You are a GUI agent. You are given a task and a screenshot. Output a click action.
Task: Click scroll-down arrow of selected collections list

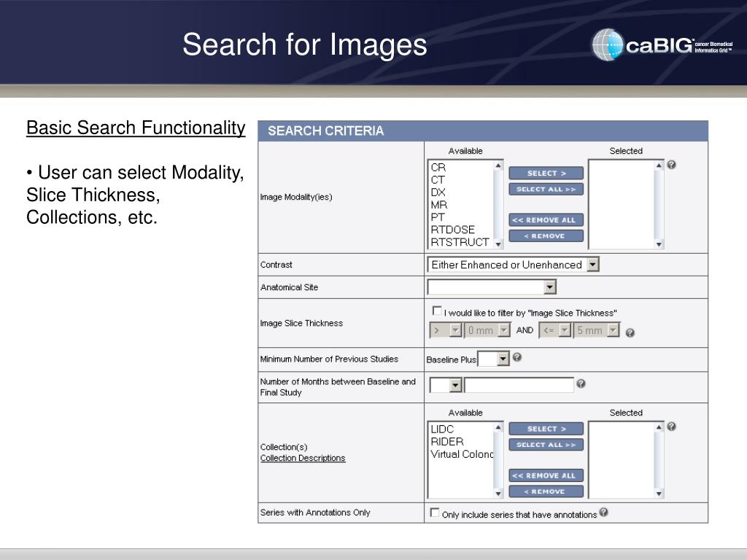coord(659,494)
